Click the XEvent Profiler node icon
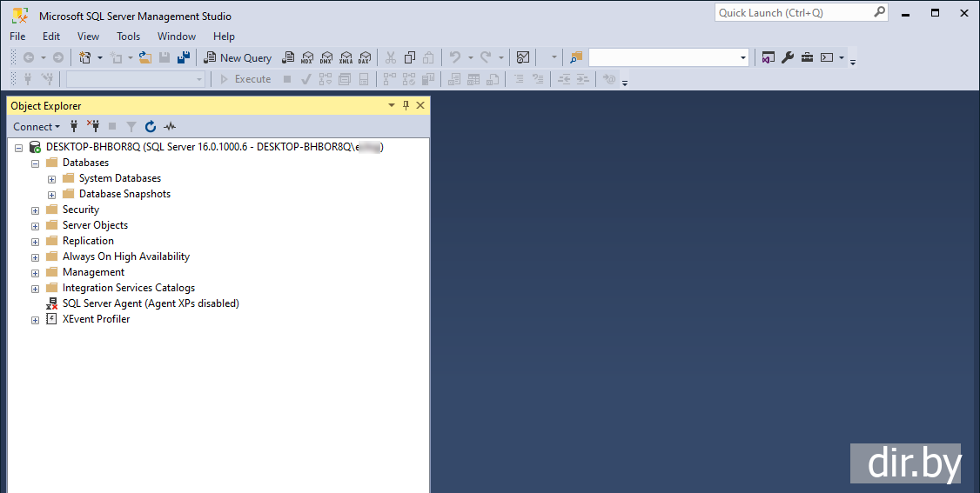980x493 pixels. pos(52,319)
